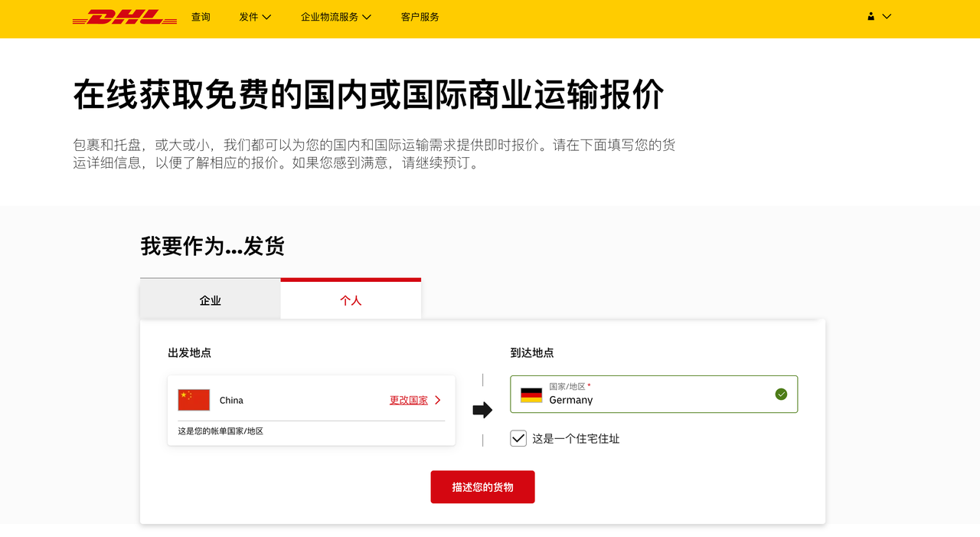Viewport: 980px width, 537px height.
Task: Expand the account chevron next to user icon
Action: coord(887,16)
